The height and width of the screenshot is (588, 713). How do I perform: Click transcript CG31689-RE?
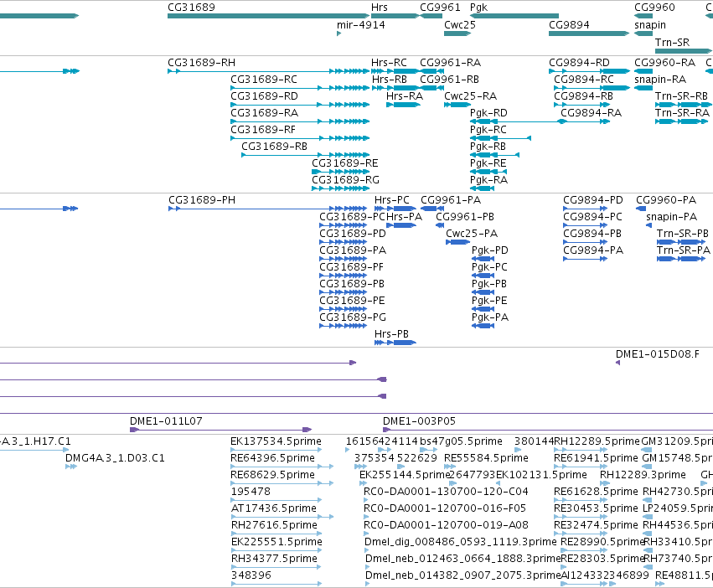click(x=341, y=172)
